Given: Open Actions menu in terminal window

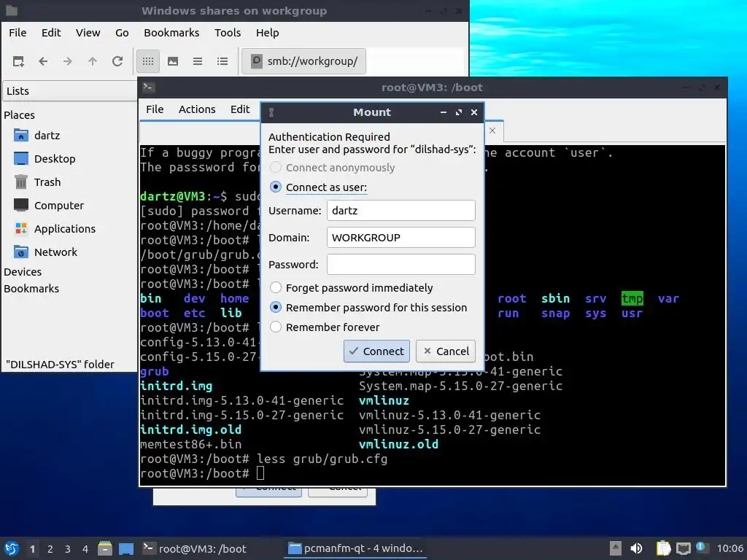Looking at the screenshot, I should (x=197, y=109).
